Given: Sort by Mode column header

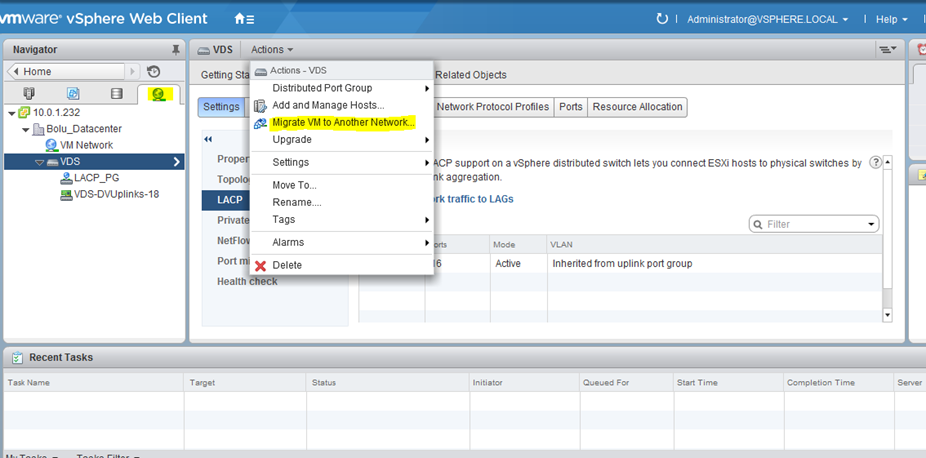Looking at the screenshot, I should pyautogui.click(x=518, y=244).
